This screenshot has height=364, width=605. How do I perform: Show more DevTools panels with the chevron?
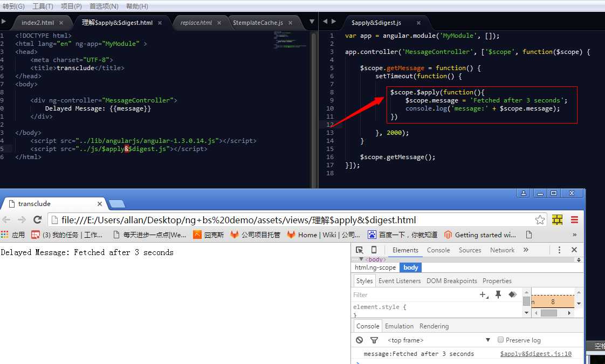[x=526, y=250]
